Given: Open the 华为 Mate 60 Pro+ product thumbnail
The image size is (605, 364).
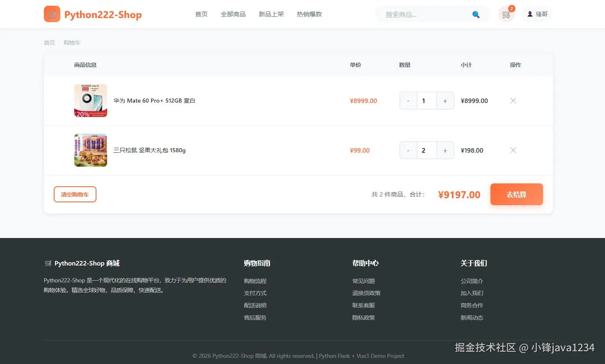Looking at the screenshot, I should point(91,101).
